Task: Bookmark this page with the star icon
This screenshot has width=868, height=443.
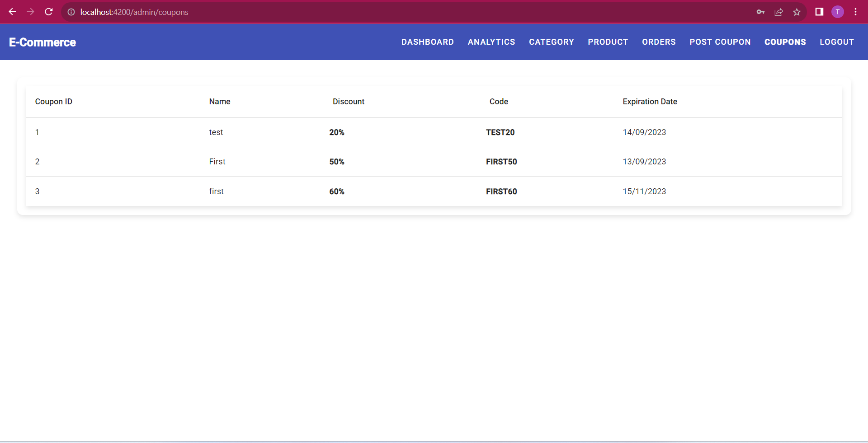Action: [x=797, y=12]
